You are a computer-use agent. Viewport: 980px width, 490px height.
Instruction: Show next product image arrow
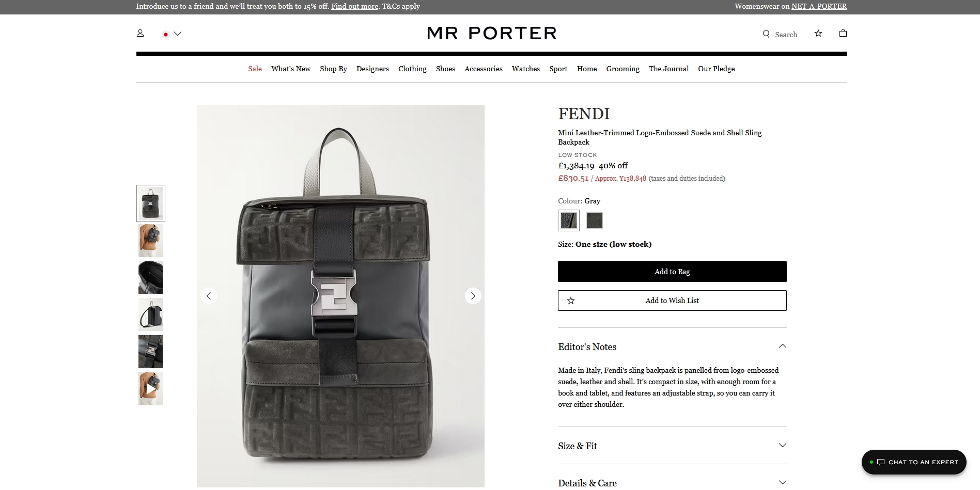pos(473,296)
